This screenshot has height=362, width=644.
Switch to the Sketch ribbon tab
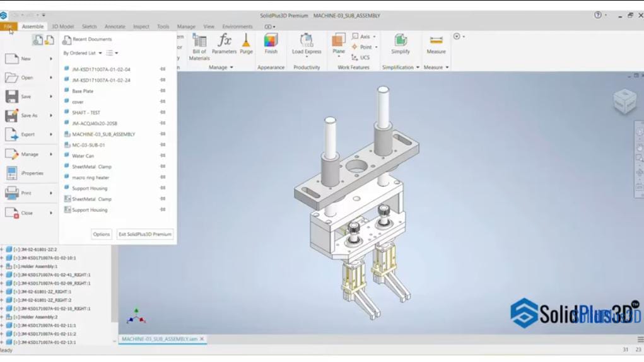point(90,26)
